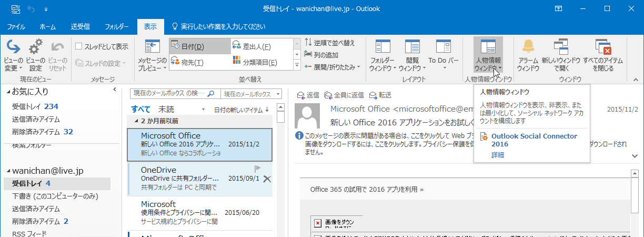This screenshot has height=237, width=644.
Task: Click 新しいウィンドウで開く
Action: pos(561,55)
